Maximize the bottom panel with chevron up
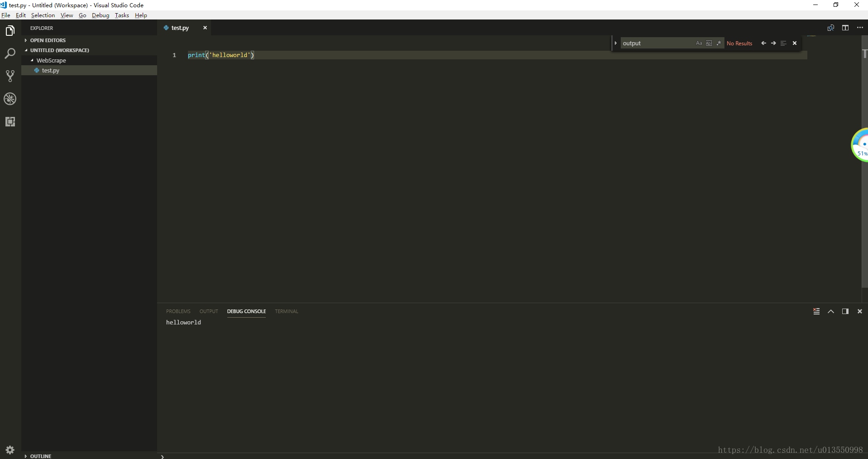Image resolution: width=868 pixels, height=459 pixels. (x=831, y=311)
